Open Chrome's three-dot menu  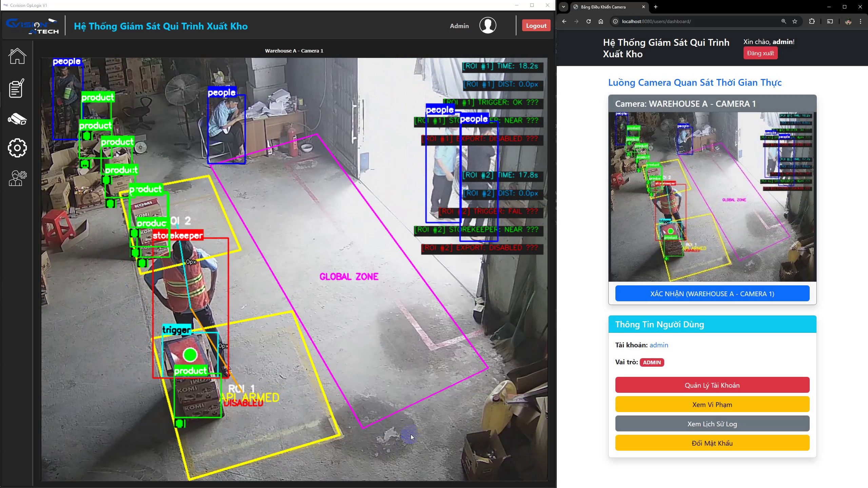click(x=861, y=21)
